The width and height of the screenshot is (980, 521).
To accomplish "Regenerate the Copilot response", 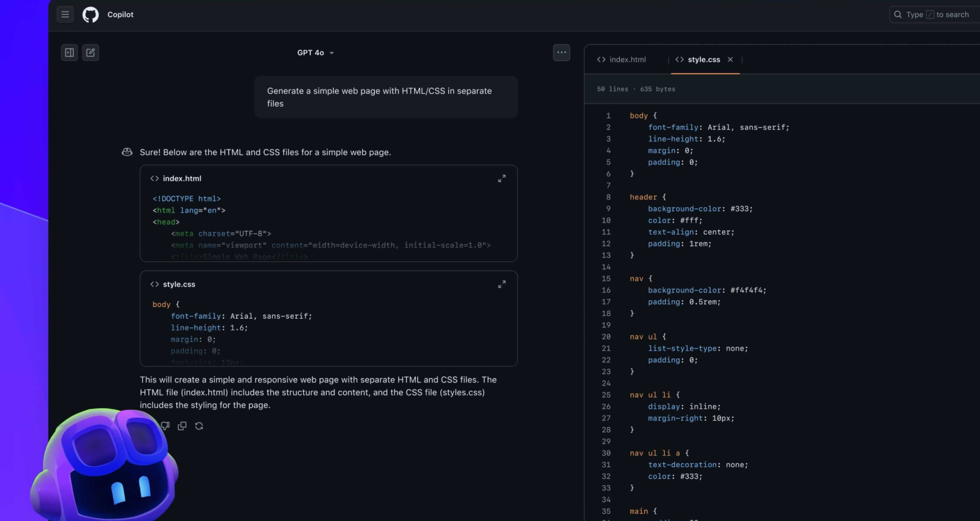I will (x=199, y=426).
